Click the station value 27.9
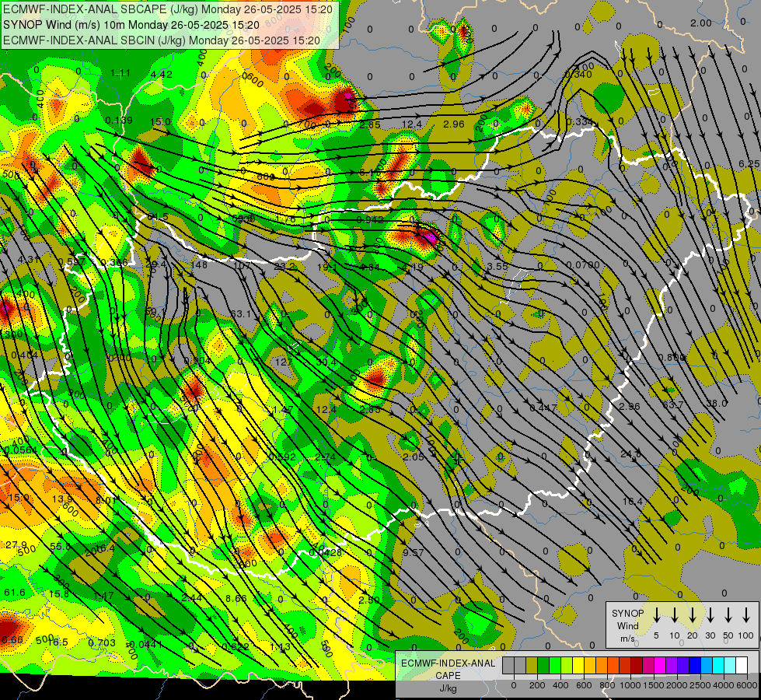 click(x=16, y=545)
